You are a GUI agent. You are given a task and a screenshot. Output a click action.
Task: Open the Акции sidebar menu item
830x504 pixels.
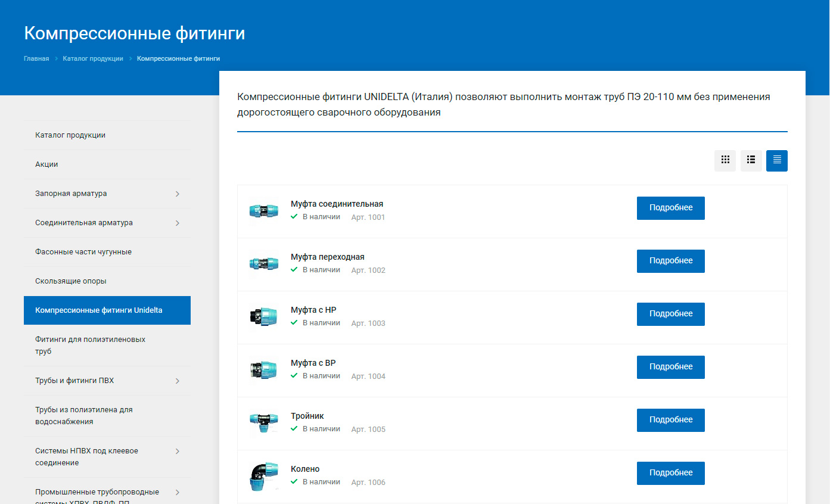click(46, 164)
